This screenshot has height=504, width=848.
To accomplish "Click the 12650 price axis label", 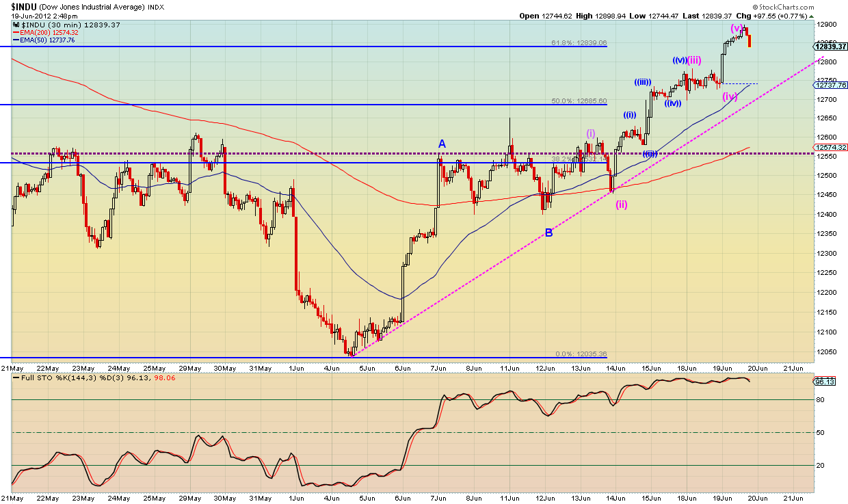I will (x=827, y=118).
